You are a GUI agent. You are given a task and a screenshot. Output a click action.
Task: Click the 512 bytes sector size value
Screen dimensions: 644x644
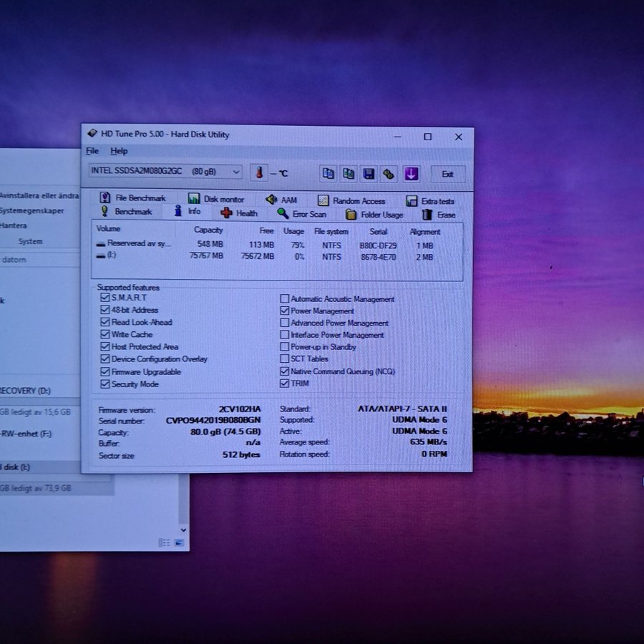[x=242, y=454]
